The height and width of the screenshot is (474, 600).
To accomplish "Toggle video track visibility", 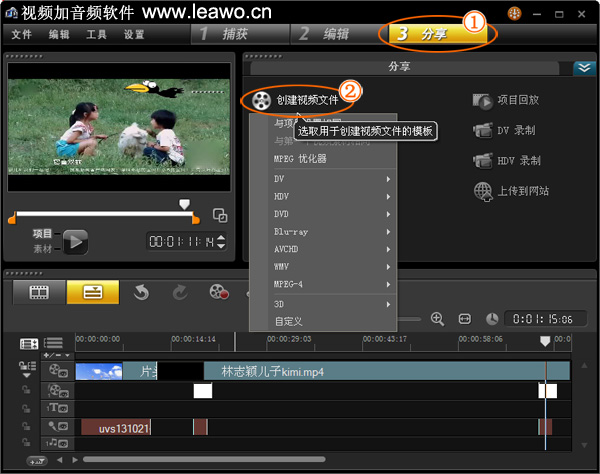I will [58, 371].
